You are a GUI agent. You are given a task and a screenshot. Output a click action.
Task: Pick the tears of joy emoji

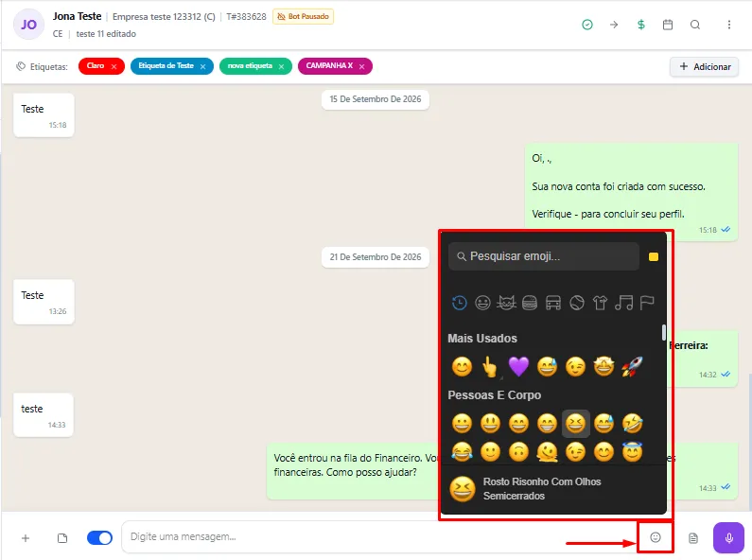coord(462,451)
